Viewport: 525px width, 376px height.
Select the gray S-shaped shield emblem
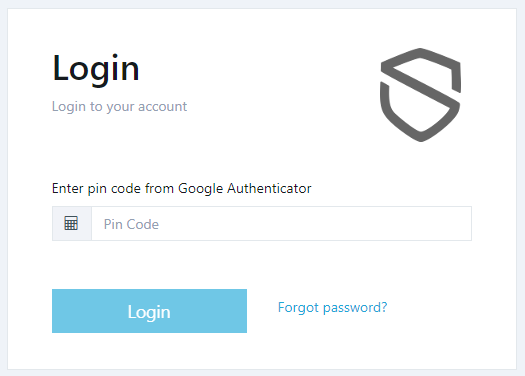tap(421, 95)
